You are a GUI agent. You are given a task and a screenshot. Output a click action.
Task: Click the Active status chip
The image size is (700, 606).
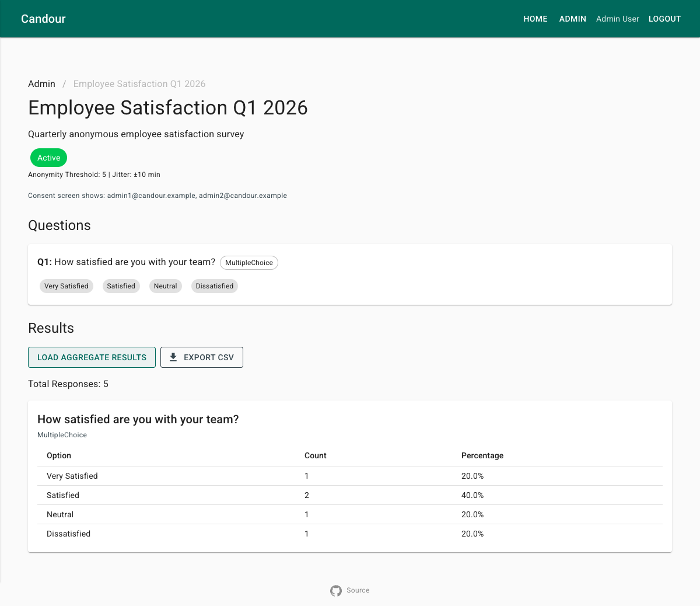pos(49,158)
